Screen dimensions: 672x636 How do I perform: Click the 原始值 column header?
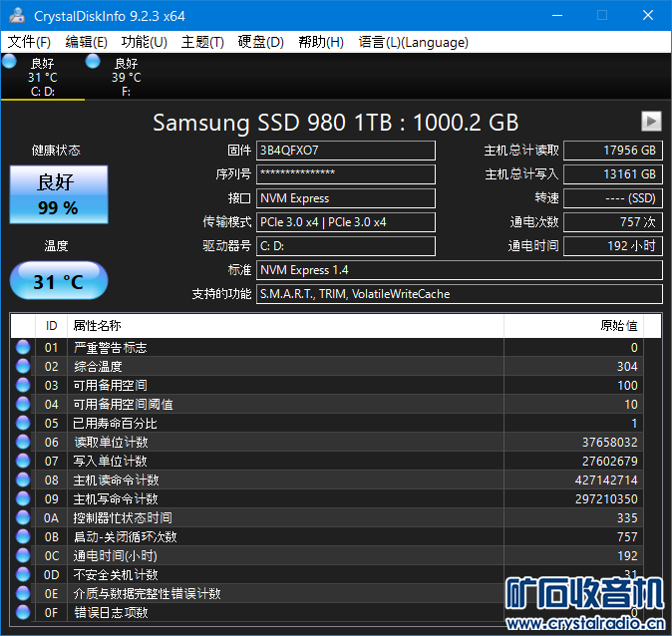click(x=573, y=326)
